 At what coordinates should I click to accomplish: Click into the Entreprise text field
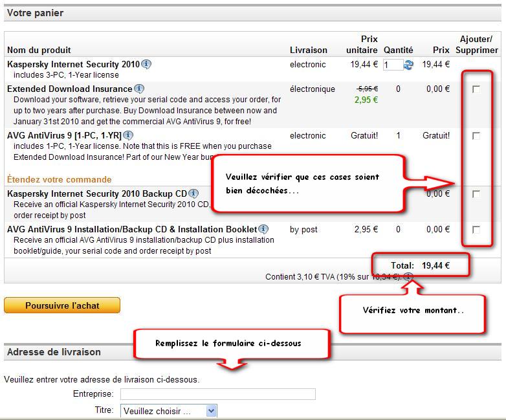[218, 394]
